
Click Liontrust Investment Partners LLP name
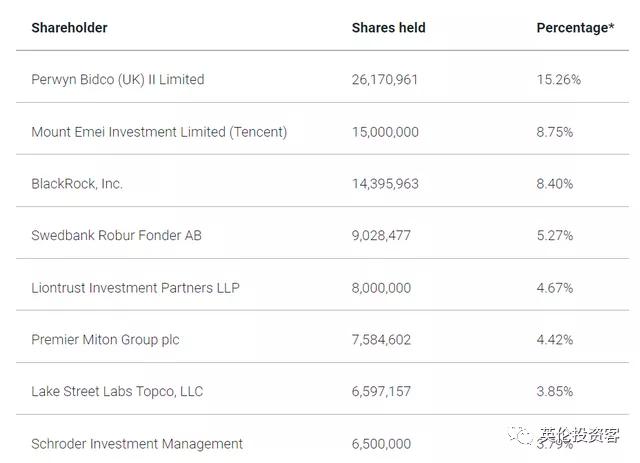(x=135, y=288)
